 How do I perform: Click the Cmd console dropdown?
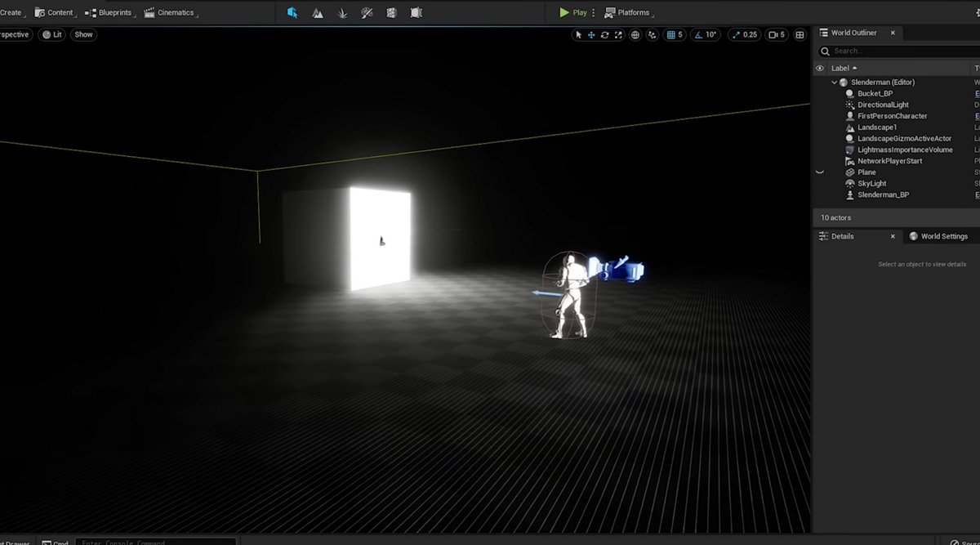(x=56, y=542)
